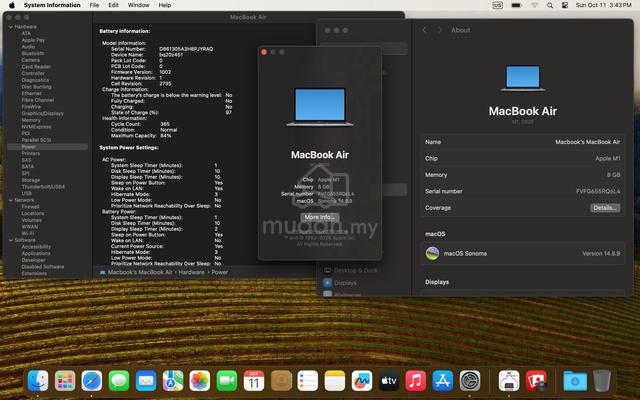Click System Information app icon in the Dock
The width and height of the screenshot is (640, 400).
(509, 380)
